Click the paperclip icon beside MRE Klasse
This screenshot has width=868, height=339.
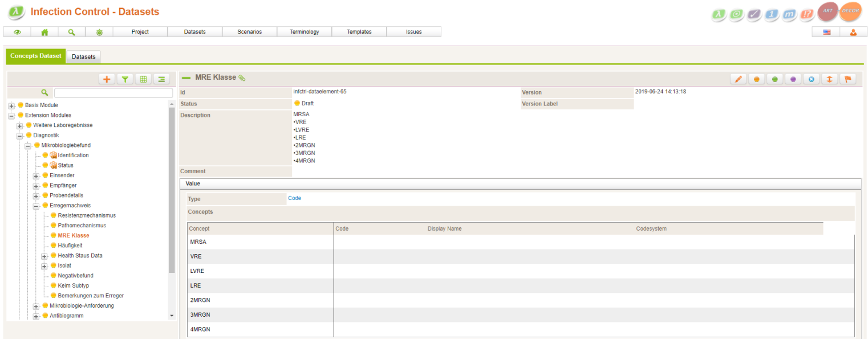point(242,78)
